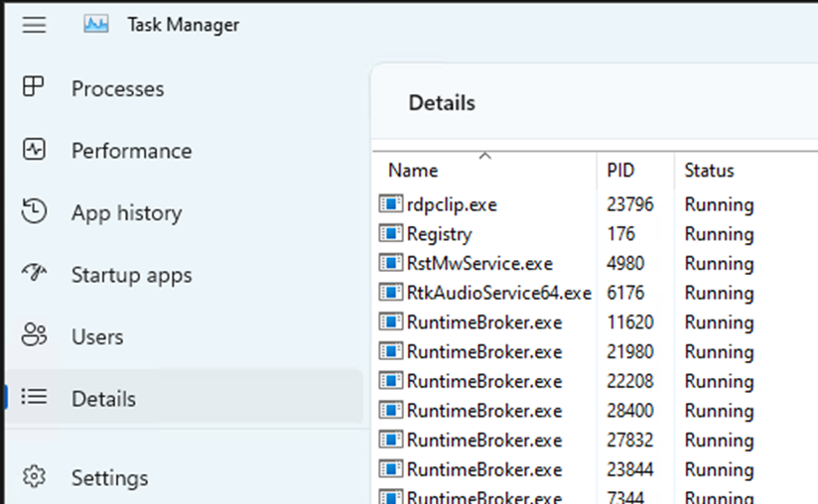Click the Settings gear icon
This screenshot has height=504, width=818.
click(35, 477)
